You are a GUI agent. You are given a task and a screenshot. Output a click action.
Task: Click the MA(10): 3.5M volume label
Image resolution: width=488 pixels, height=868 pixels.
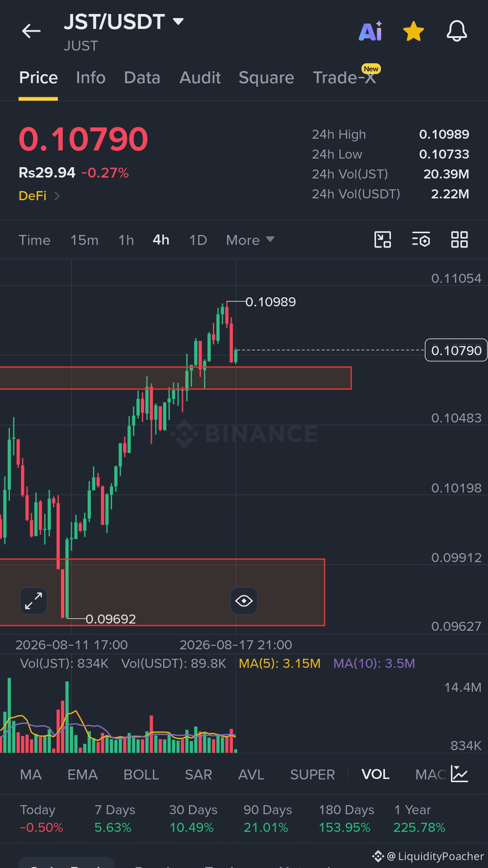coord(374,663)
